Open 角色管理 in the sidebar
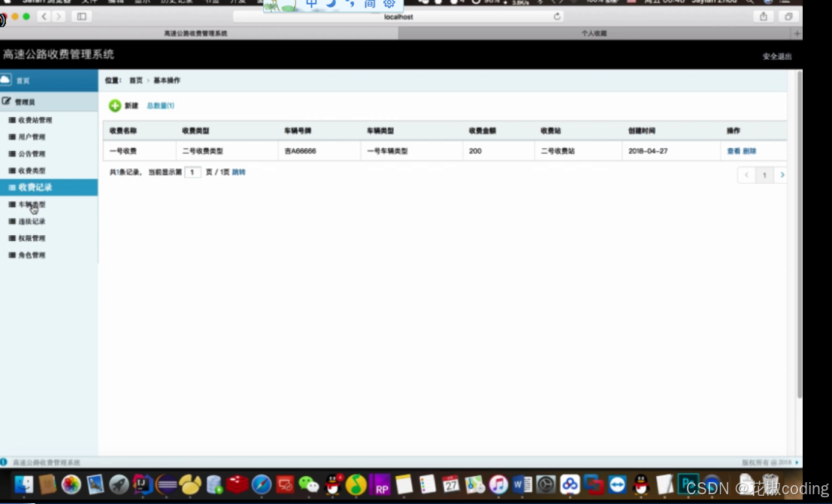The height and width of the screenshot is (504, 832). 32,255
